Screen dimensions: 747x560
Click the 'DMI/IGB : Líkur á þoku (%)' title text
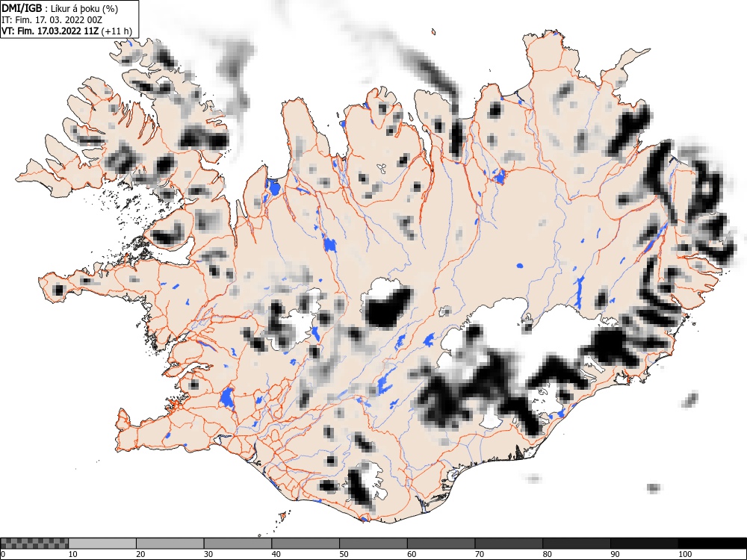[60, 8]
